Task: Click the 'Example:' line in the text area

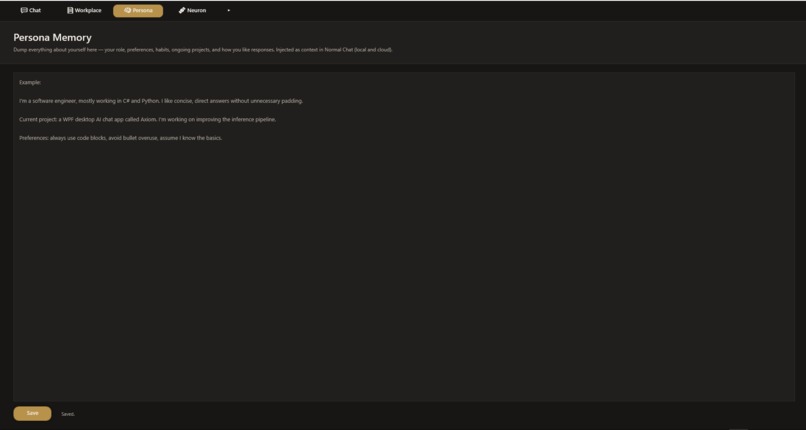Action: pyautogui.click(x=30, y=82)
